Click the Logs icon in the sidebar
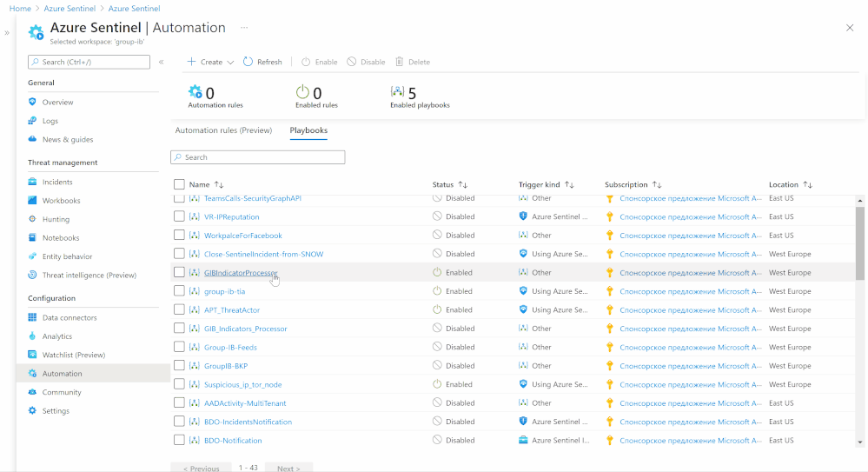 click(x=33, y=121)
